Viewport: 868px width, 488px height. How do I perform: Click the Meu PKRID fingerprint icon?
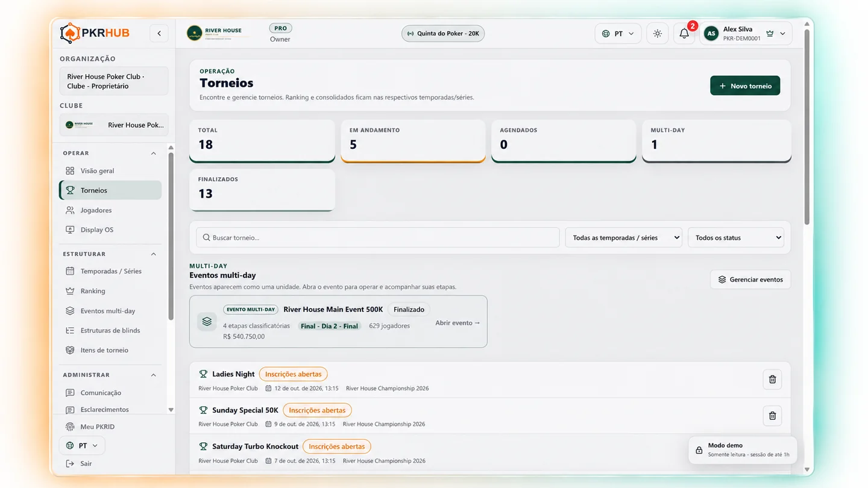[x=70, y=427]
